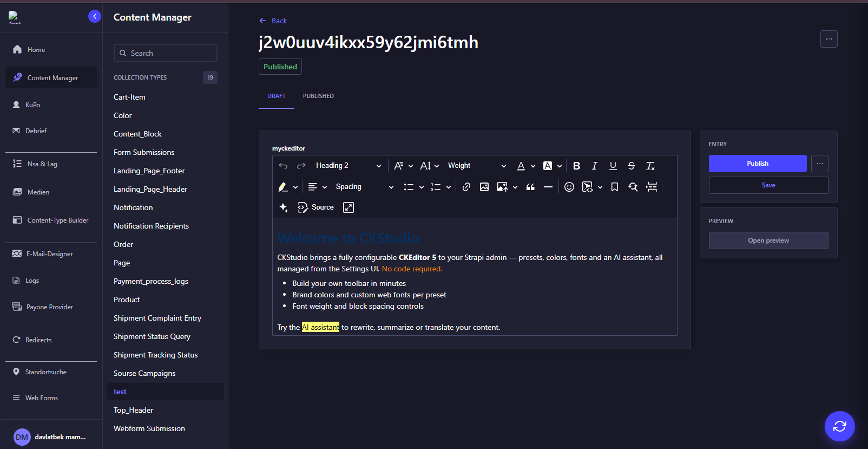Open the E-Mail-Designer sidebar item
This screenshot has height=449, width=868.
pyautogui.click(x=51, y=254)
